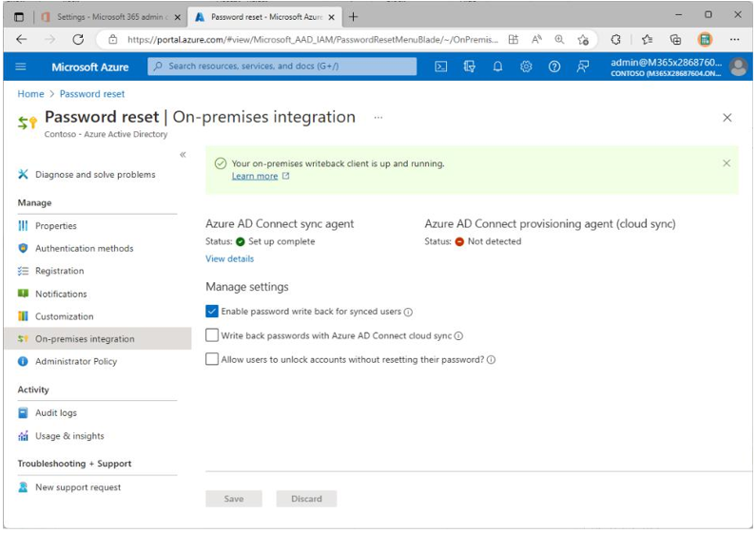Viewport: 756px width, 533px height.
Task: Click the browser back arrow
Action: (21, 40)
